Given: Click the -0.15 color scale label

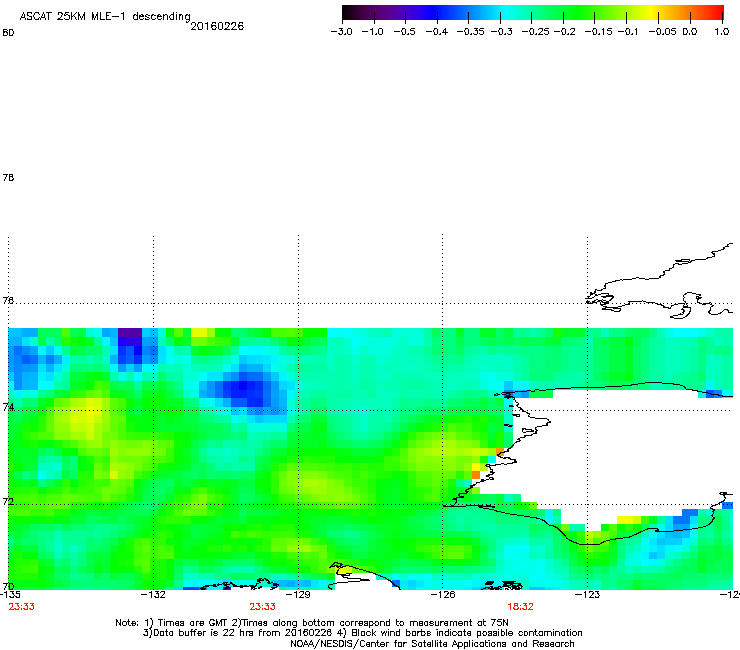Looking at the screenshot, I should (x=598, y=32).
